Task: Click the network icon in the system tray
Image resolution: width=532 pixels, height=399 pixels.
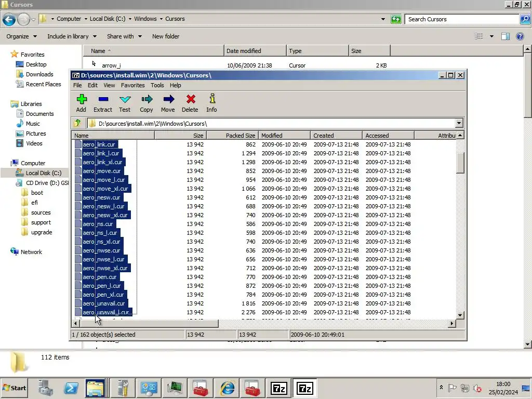Action: (465, 388)
